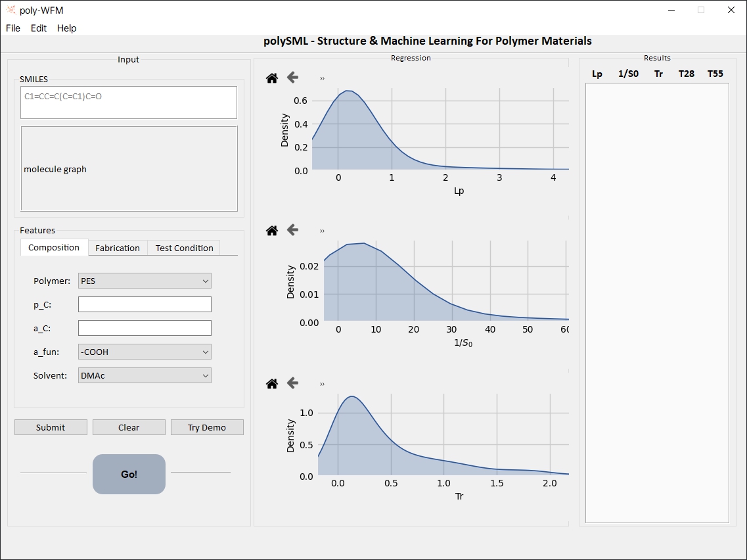The image size is (747, 560).
Task: Open the Solvent dropdown showing DMAc
Action: coord(145,376)
